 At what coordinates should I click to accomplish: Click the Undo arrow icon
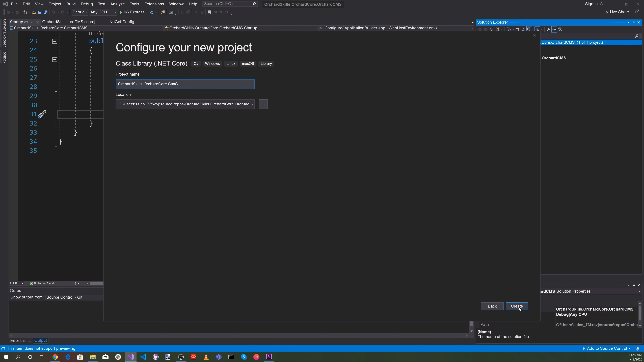[53, 12]
